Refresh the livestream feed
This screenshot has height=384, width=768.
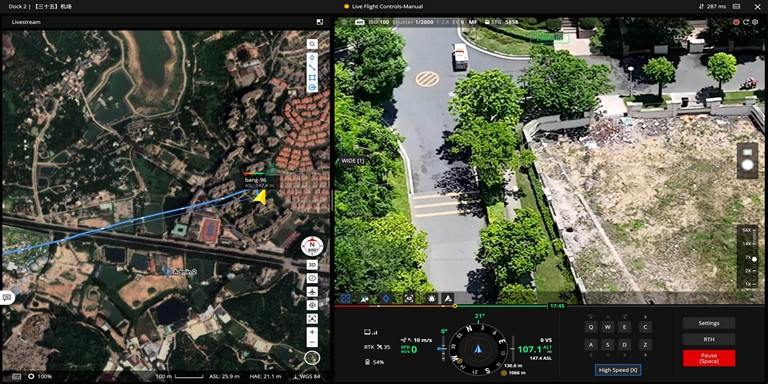pyautogui.click(x=745, y=22)
